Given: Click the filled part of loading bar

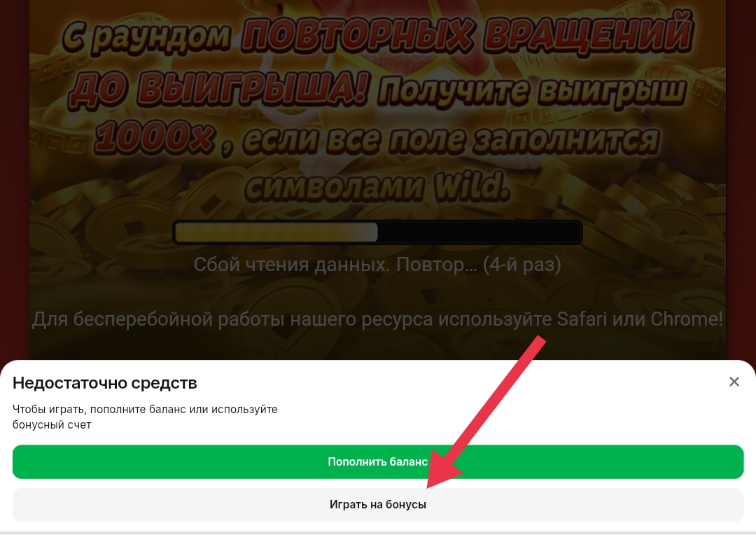Looking at the screenshot, I should [x=276, y=232].
